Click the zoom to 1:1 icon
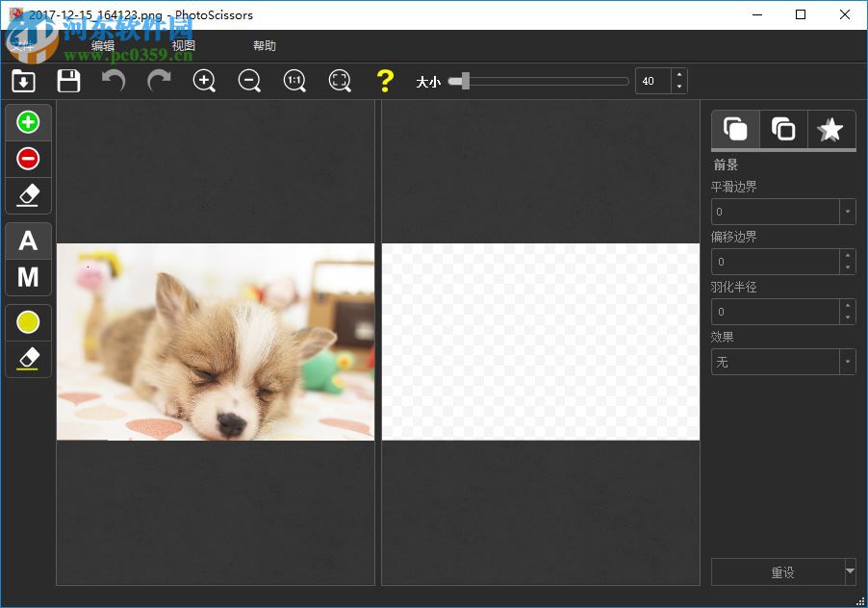Screen dimensions: 868x608 tap(294, 81)
